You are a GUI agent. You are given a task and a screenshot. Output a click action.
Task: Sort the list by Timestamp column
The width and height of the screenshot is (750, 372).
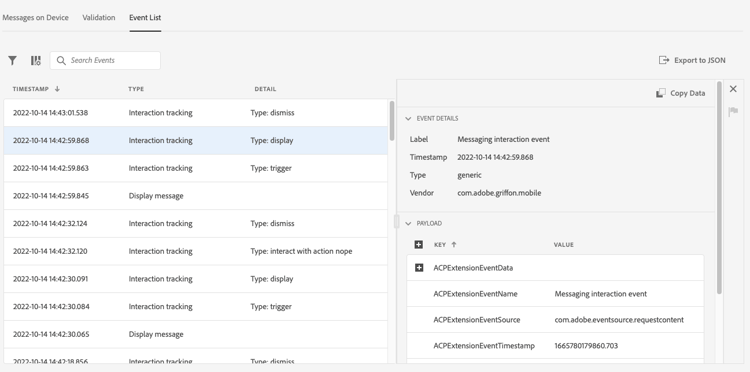pyautogui.click(x=36, y=89)
